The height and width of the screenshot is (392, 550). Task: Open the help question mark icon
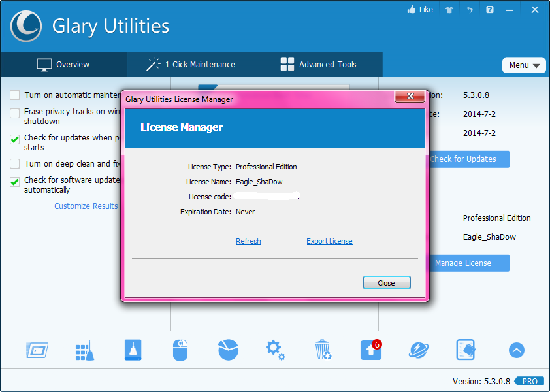click(490, 10)
